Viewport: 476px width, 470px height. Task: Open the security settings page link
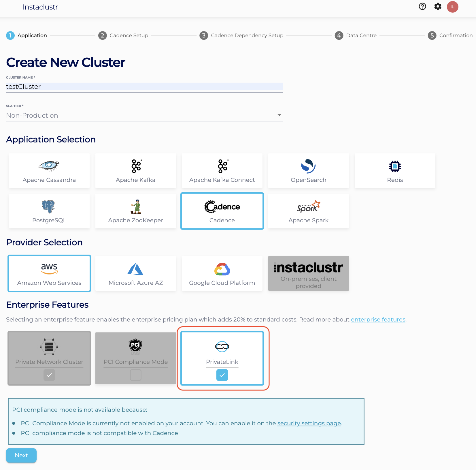(309, 423)
